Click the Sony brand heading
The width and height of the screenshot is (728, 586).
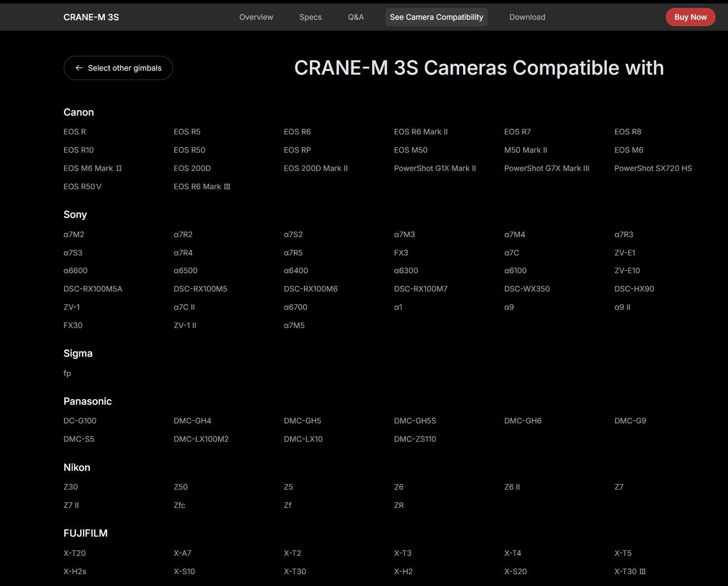tap(75, 214)
